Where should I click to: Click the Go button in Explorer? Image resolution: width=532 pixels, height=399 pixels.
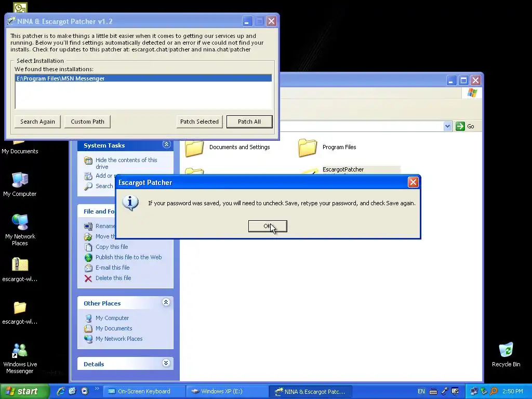(465, 126)
